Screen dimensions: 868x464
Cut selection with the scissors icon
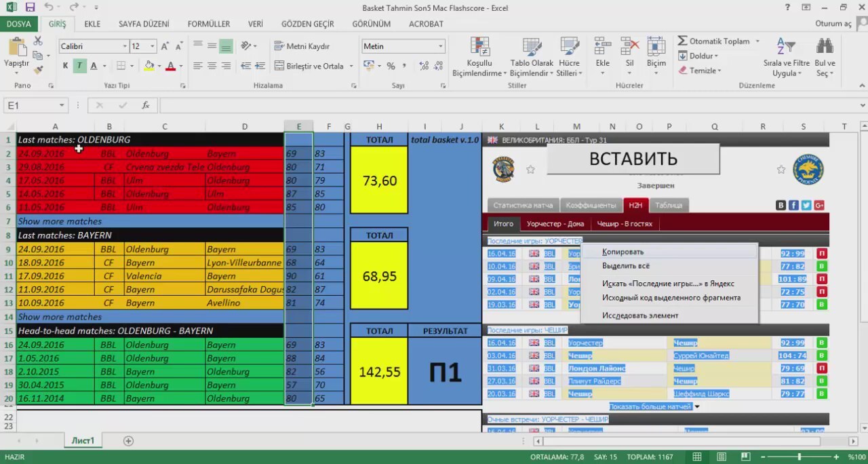[38, 41]
